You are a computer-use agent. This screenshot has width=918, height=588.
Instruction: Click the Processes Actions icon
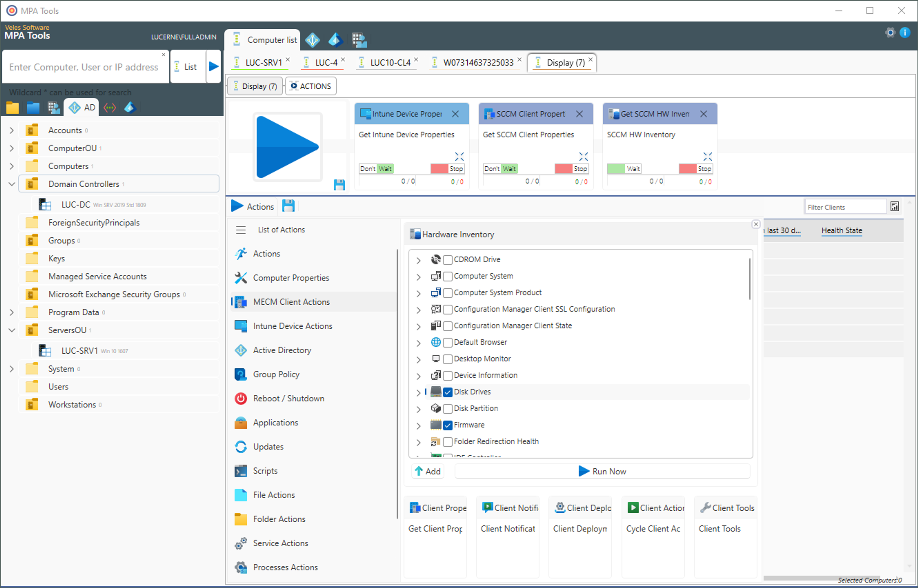tap(241, 567)
